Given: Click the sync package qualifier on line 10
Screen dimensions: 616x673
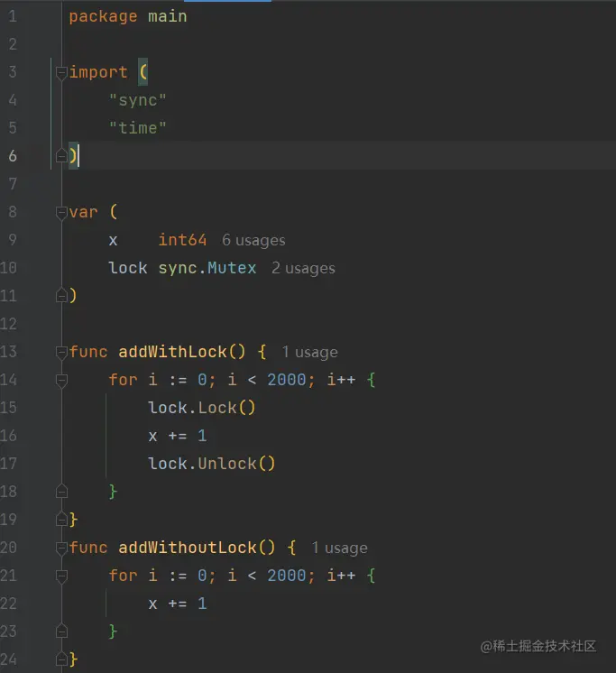Looking at the screenshot, I should point(178,268).
